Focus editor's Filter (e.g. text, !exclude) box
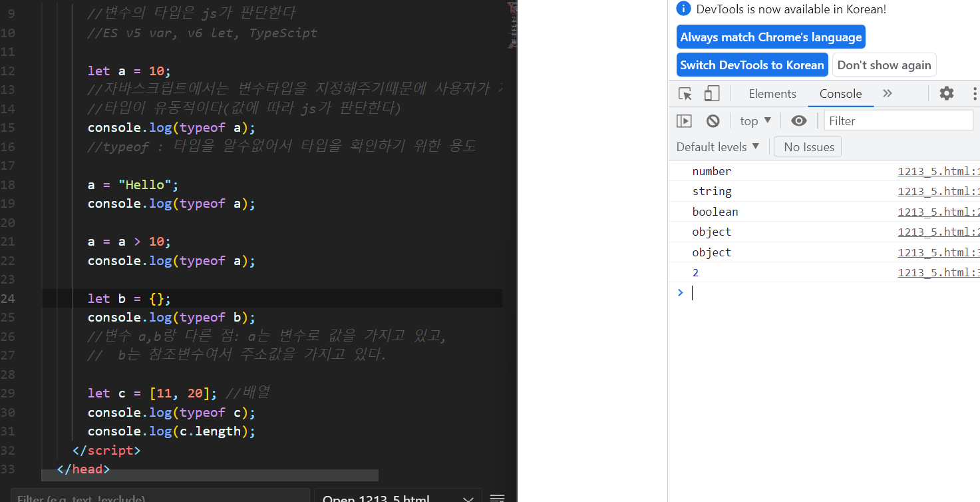 click(160, 497)
